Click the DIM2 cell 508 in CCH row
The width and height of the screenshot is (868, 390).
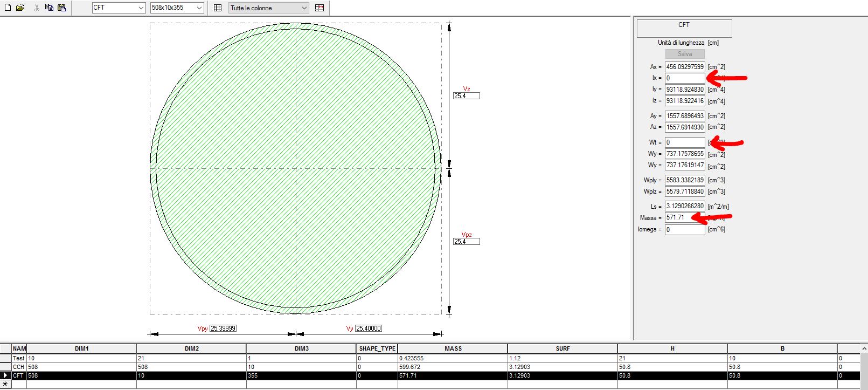pyautogui.click(x=191, y=367)
